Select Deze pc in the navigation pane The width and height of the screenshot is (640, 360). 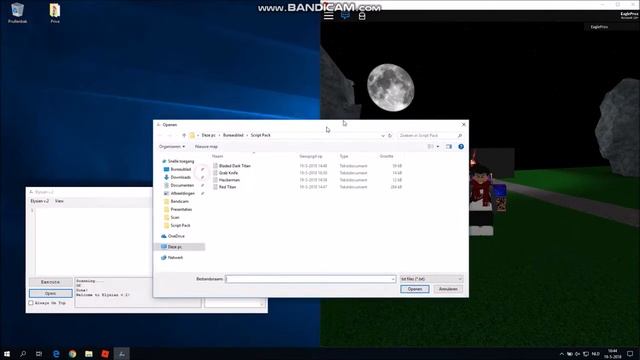tap(175, 247)
